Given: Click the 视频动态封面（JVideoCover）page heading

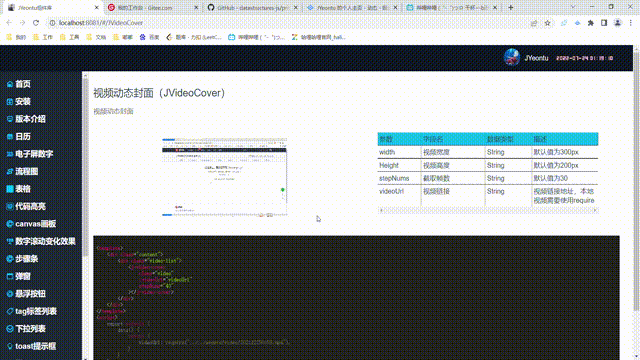Looking at the screenshot, I should [x=160, y=93].
